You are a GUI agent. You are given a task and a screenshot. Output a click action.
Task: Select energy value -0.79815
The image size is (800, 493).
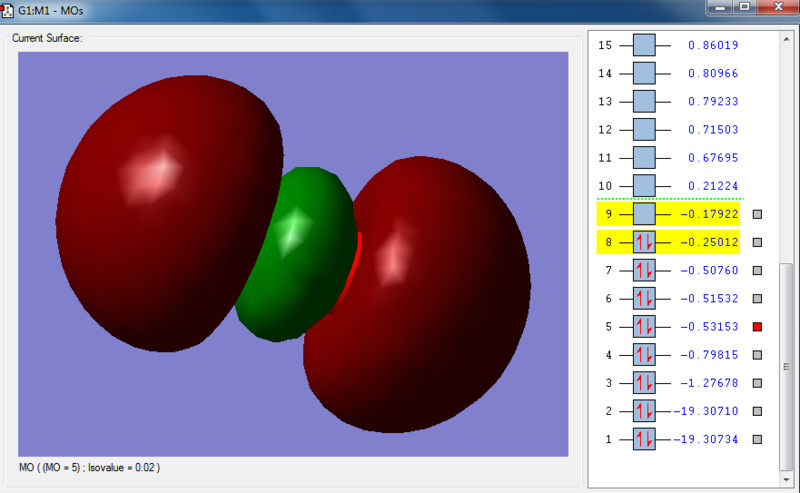(709, 355)
